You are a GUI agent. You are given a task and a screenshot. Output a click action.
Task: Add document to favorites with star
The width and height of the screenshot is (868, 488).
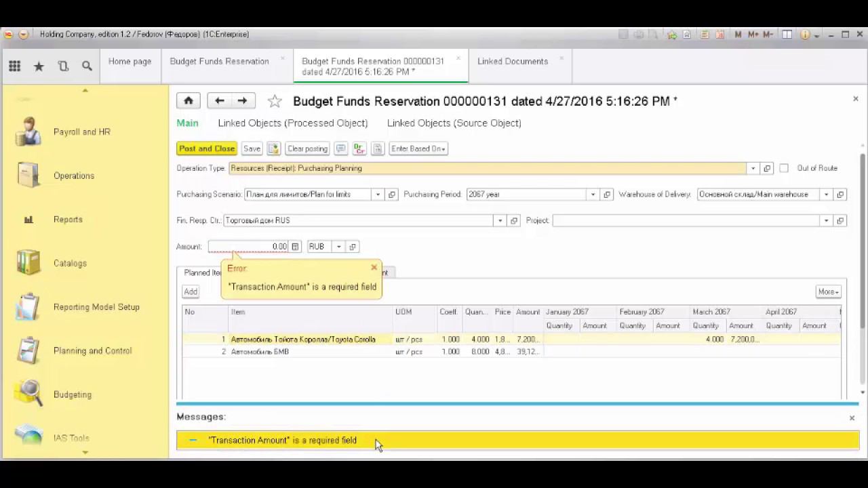pos(275,102)
